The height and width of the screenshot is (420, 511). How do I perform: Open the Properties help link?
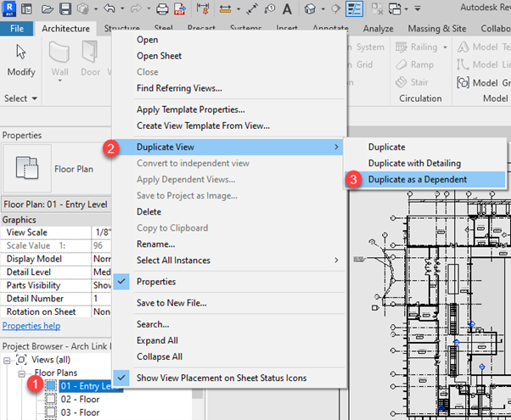click(31, 326)
